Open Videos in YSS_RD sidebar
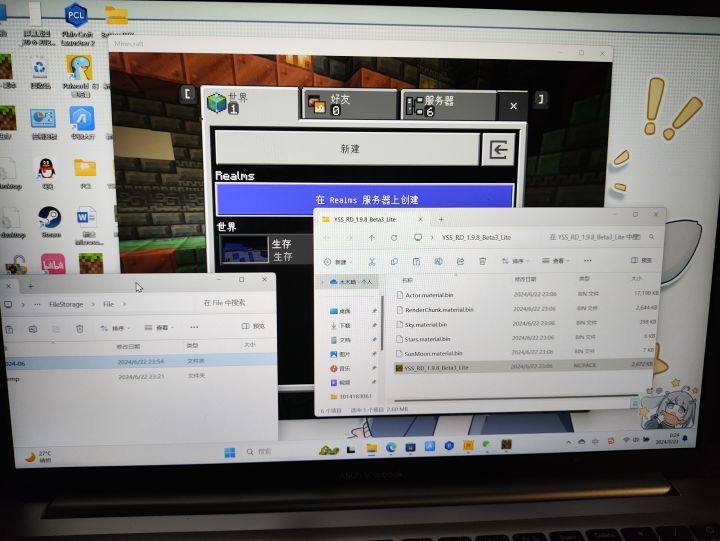 tap(341, 382)
